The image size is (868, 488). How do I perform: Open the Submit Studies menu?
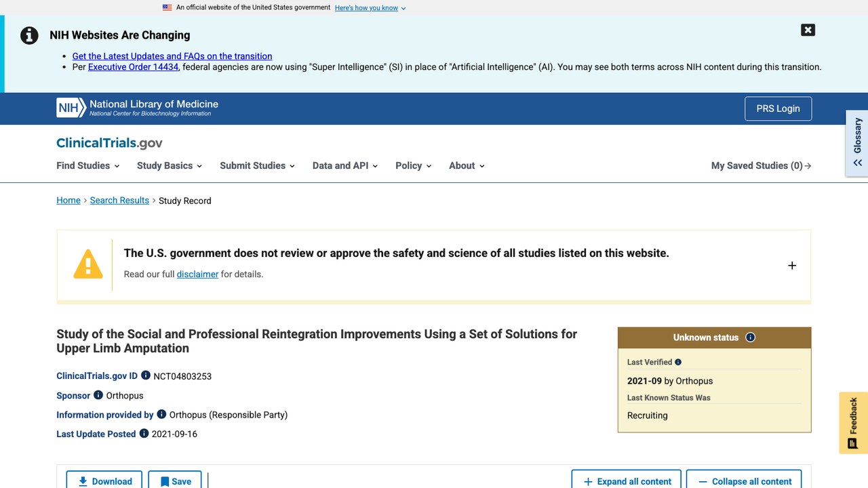click(x=257, y=165)
